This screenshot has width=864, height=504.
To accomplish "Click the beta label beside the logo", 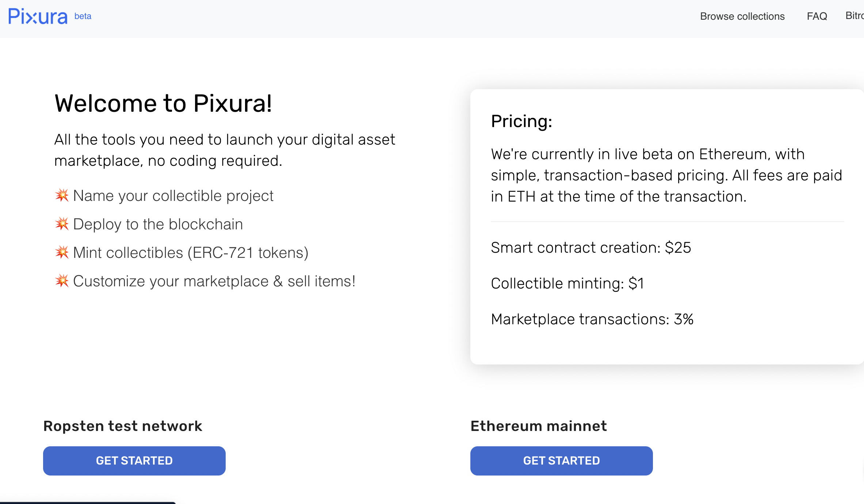I will tap(83, 16).
